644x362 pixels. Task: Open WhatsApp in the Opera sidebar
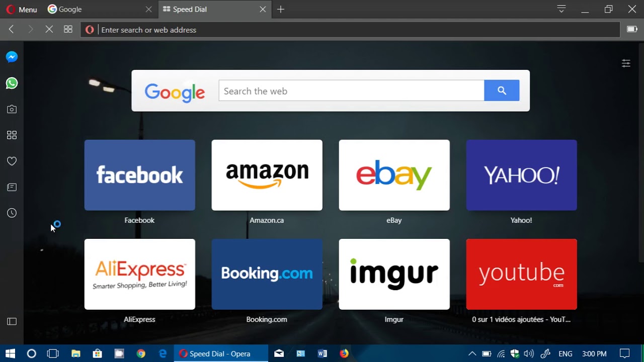coord(12,83)
